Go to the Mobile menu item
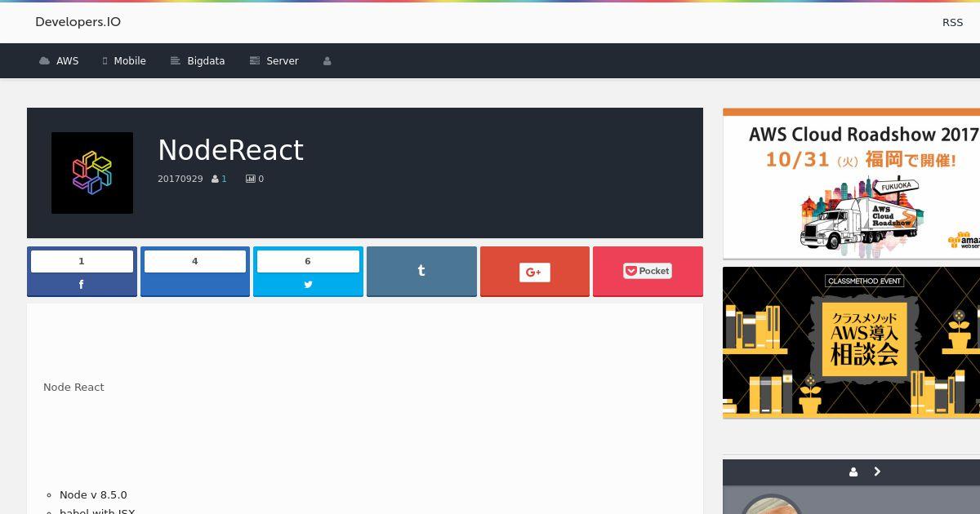The image size is (980, 514). click(124, 61)
